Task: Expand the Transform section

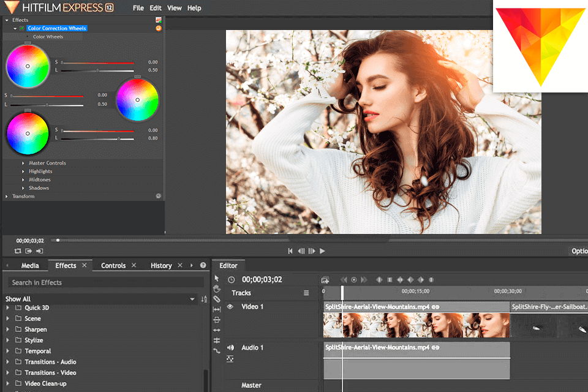Action: (x=6, y=196)
